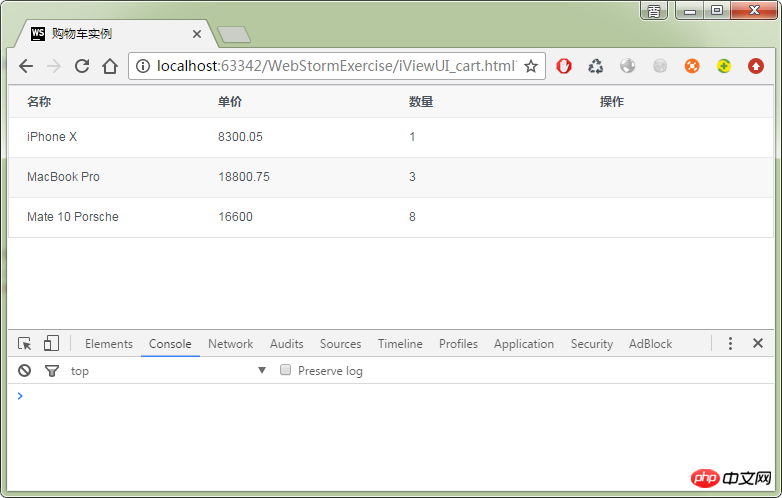Click the gray globe extension icon
Image resolution: width=782 pixels, height=498 pixels.
click(627, 66)
